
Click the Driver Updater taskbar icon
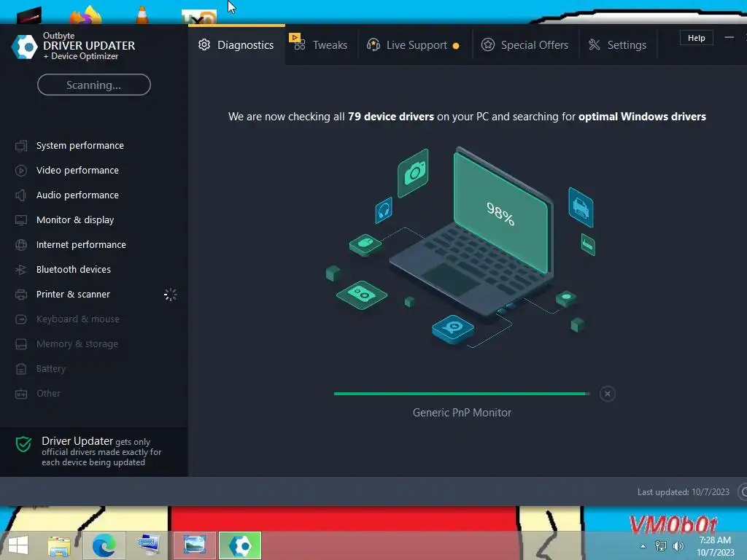pos(240,545)
